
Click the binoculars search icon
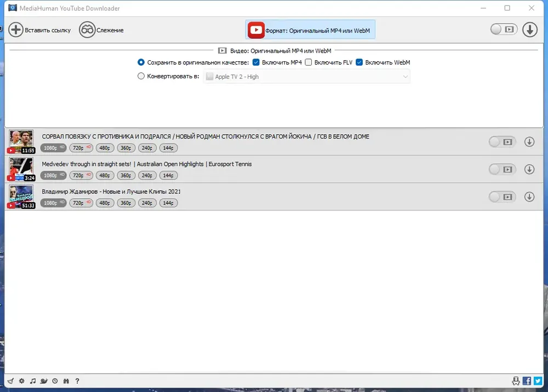66,381
